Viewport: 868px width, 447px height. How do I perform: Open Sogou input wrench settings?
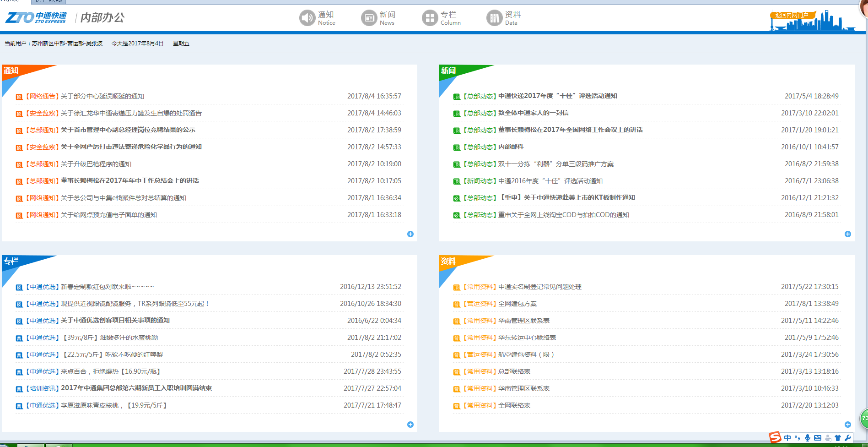pyautogui.click(x=848, y=438)
